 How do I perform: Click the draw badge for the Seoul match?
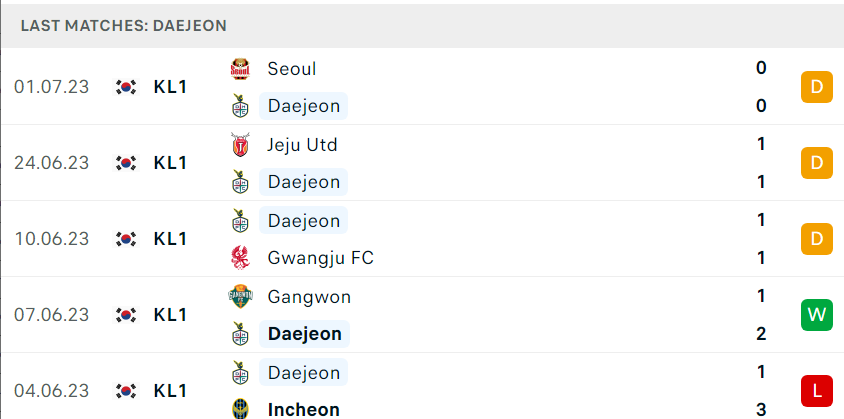pyautogui.click(x=817, y=87)
